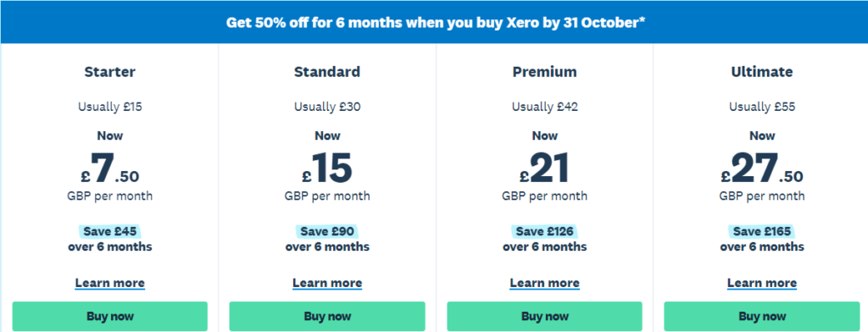Follow the Ultimate plan Learn more link
868x332 pixels.
click(x=762, y=284)
